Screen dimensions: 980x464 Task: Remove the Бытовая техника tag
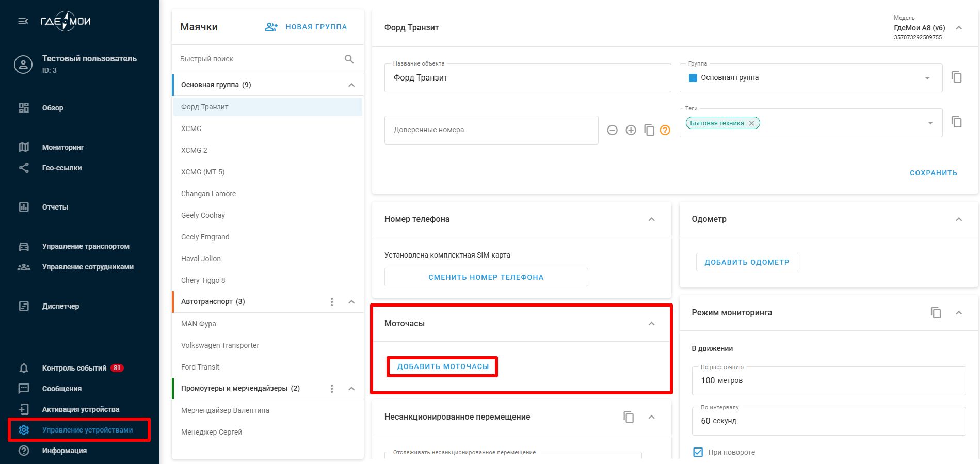coord(751,123)
